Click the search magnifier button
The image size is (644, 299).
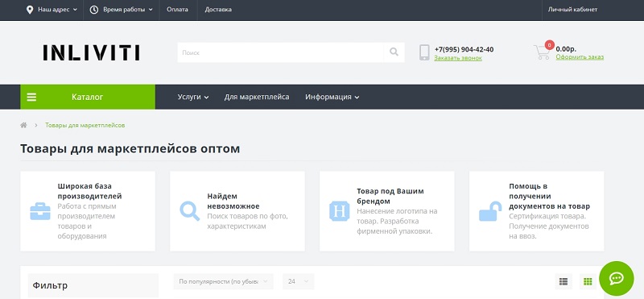(394, 52)
